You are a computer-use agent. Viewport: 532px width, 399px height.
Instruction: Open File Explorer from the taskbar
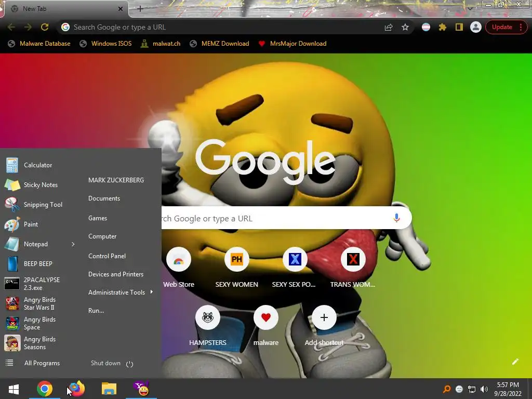tap(109, 389)
